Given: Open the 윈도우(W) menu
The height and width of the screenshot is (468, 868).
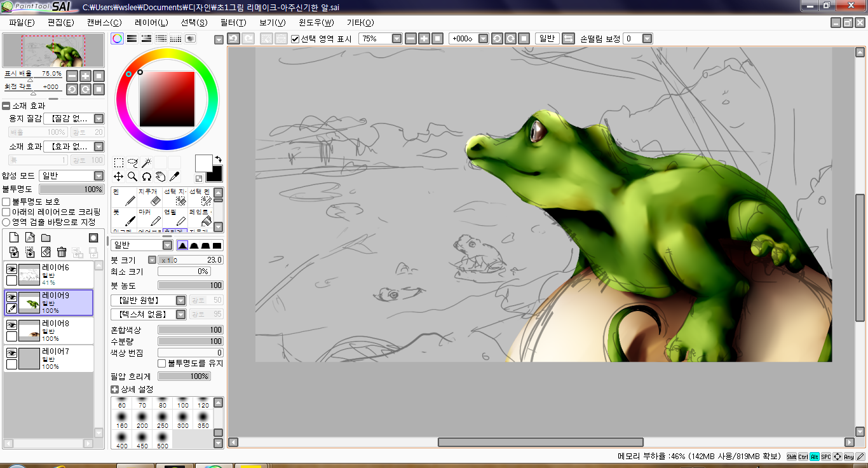Looking at the screenshot, I should [x=316, y=22].
